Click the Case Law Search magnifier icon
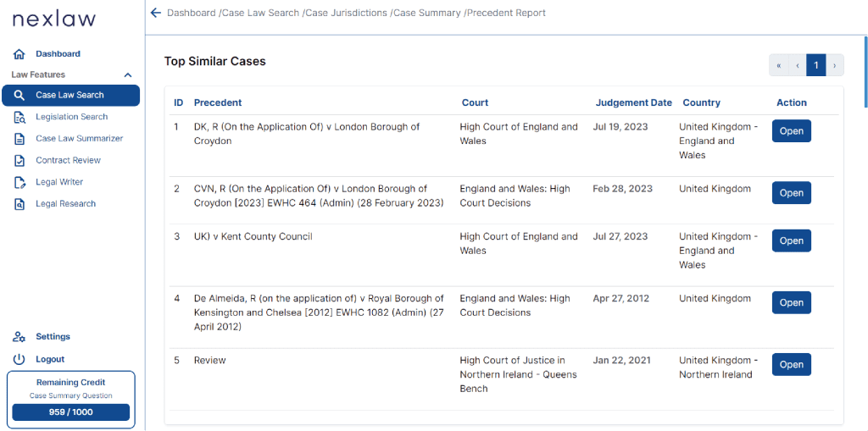 [x=19, y=95]
